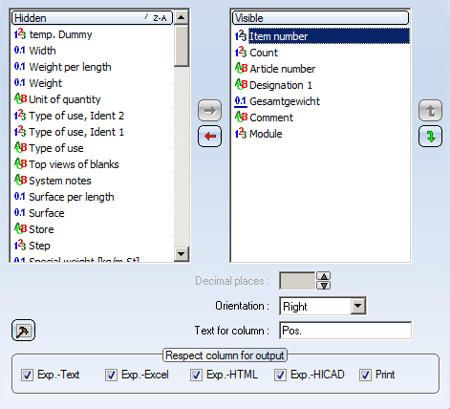Click the right arrow move button
This screenshot has height=409, width=450.
point(210,110)
